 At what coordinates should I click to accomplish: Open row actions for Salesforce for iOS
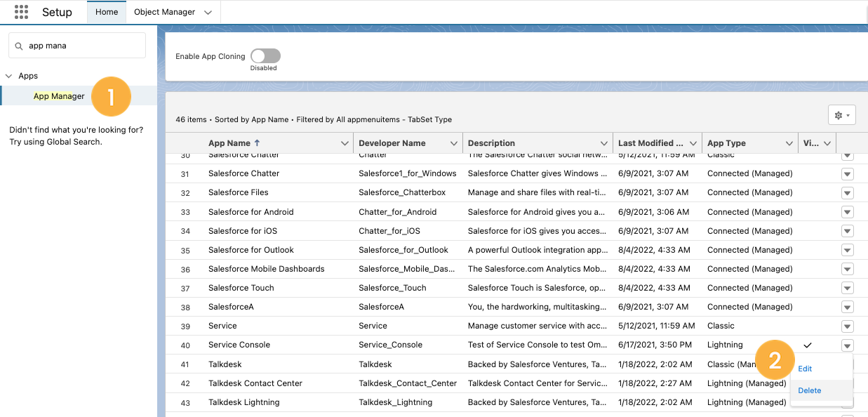(848, 231)
